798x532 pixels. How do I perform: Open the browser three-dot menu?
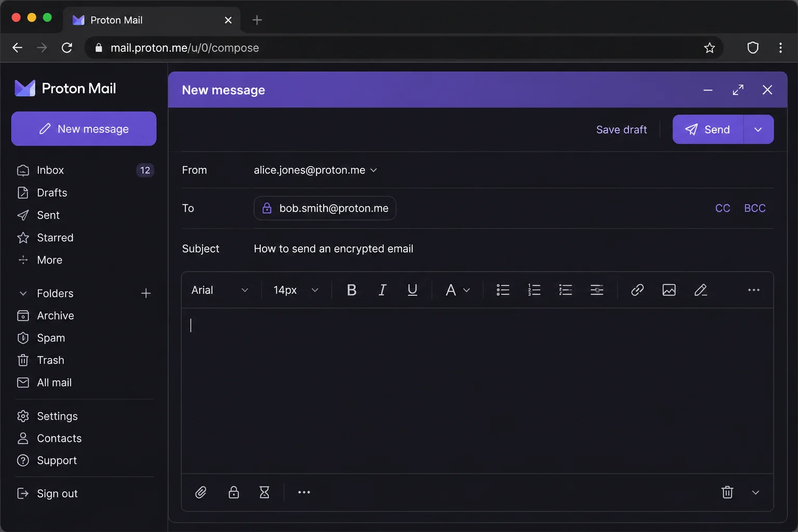[x=780, y=48]
